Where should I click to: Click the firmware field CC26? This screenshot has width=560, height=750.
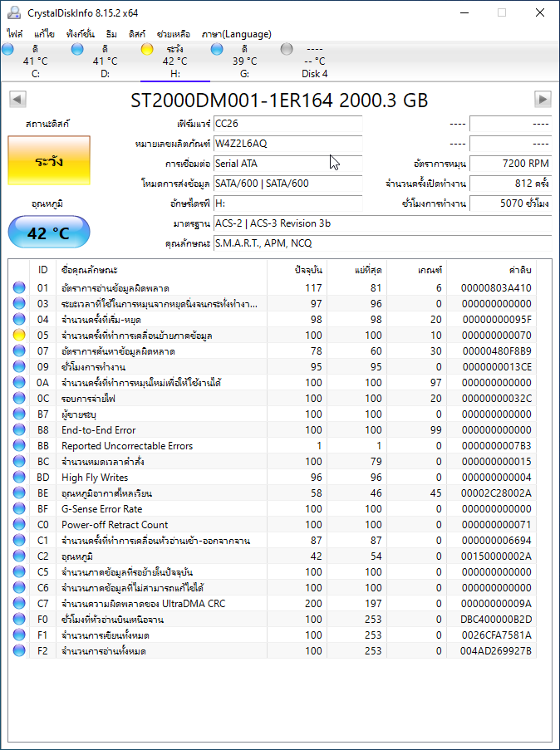[287, 124]
